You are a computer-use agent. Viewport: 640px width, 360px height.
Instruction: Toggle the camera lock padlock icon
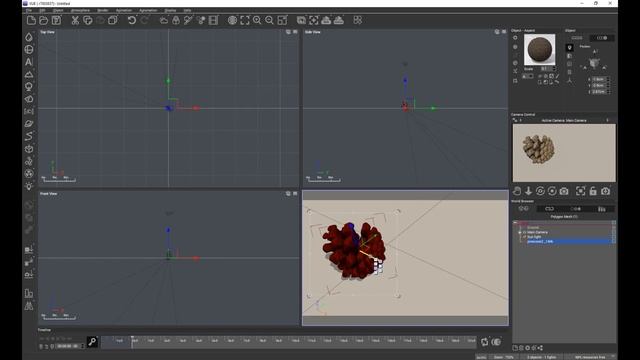tap(593, 191)
